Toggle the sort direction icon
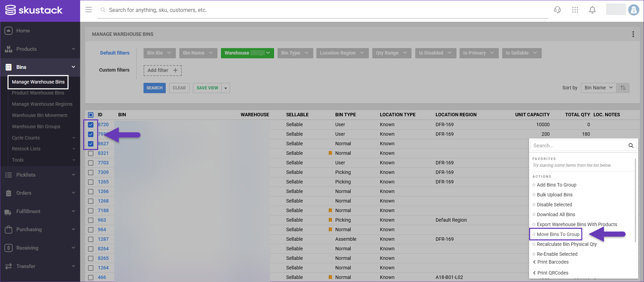 623,88
